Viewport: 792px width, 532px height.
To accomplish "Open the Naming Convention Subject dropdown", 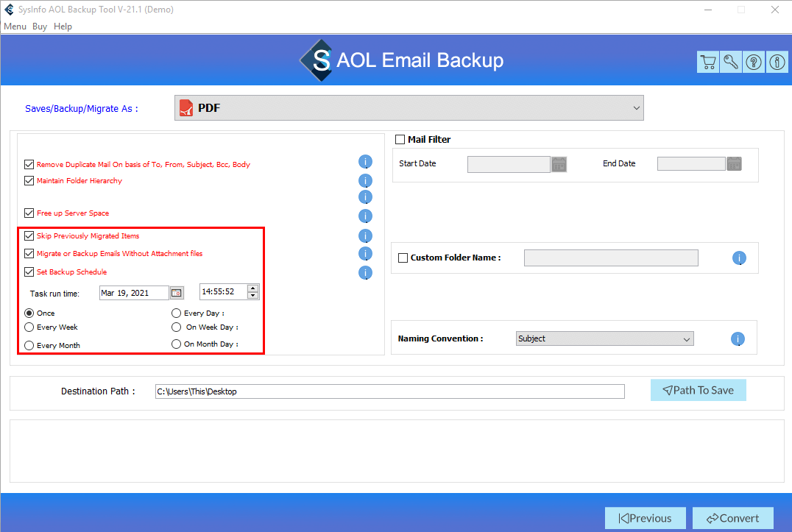I will click(604, 338).
